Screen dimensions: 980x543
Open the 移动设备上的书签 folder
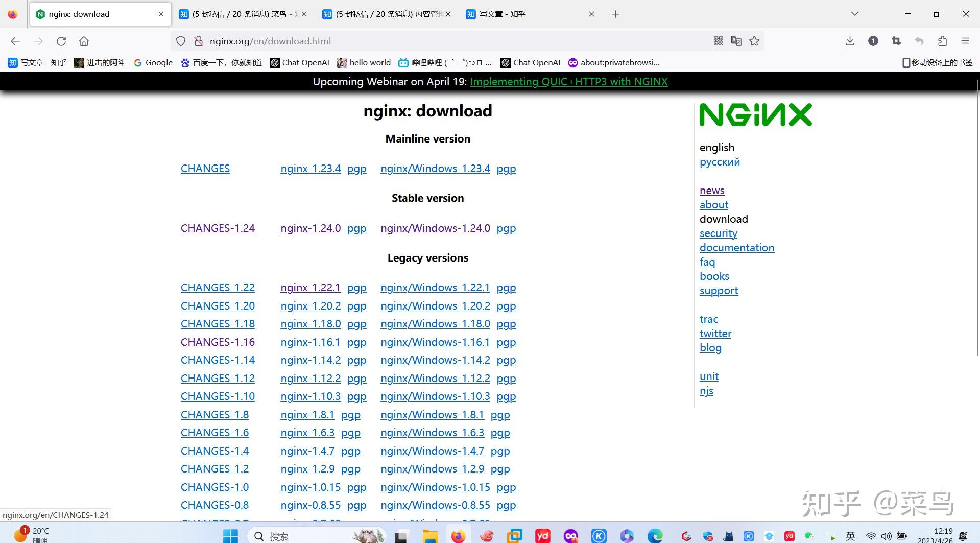tap(938, 63)
